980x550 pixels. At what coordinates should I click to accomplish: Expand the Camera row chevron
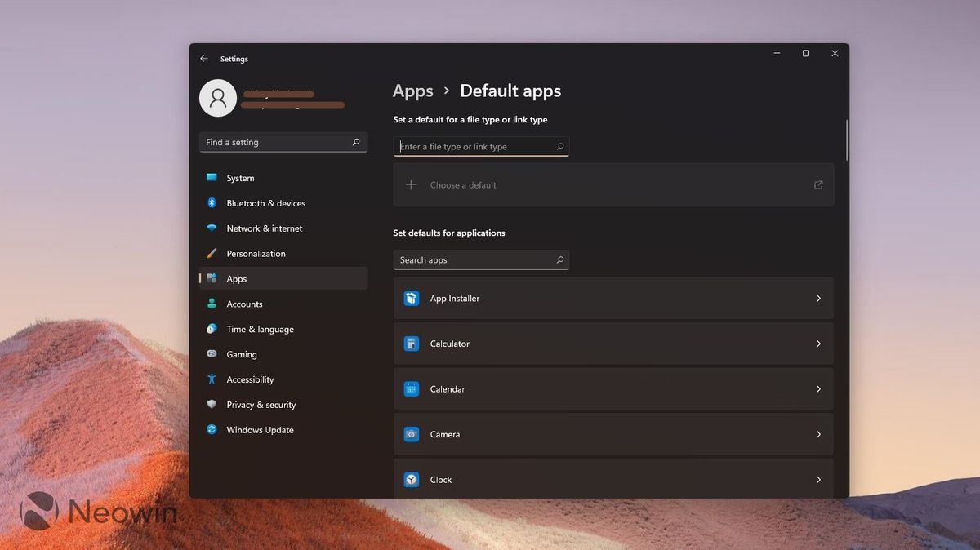(x=818, y=434)
